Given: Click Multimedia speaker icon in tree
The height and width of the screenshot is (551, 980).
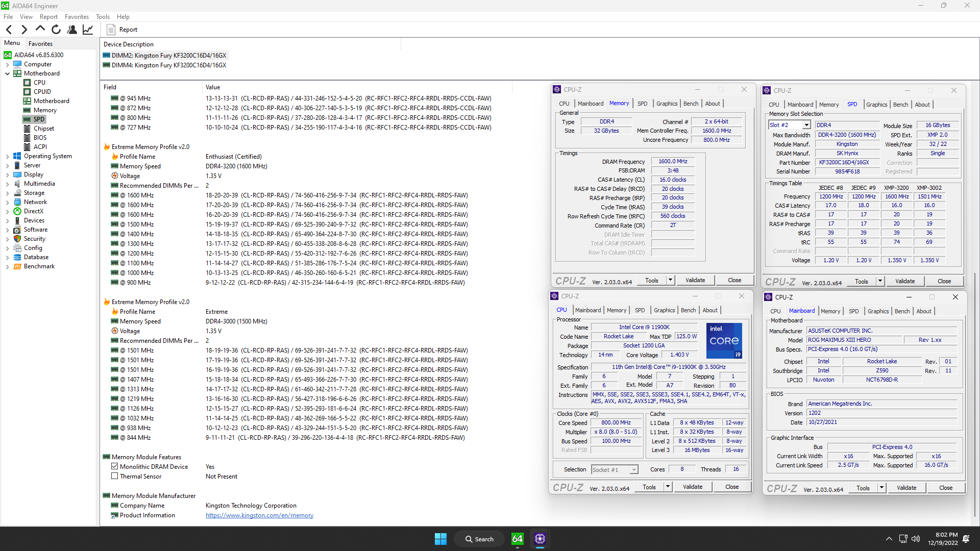Looking at the screenshot, I should pos(17,184).
